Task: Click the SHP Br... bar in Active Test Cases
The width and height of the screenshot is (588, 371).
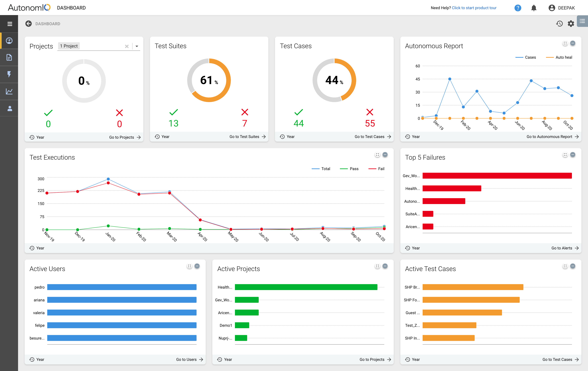Action: point(473,287)
